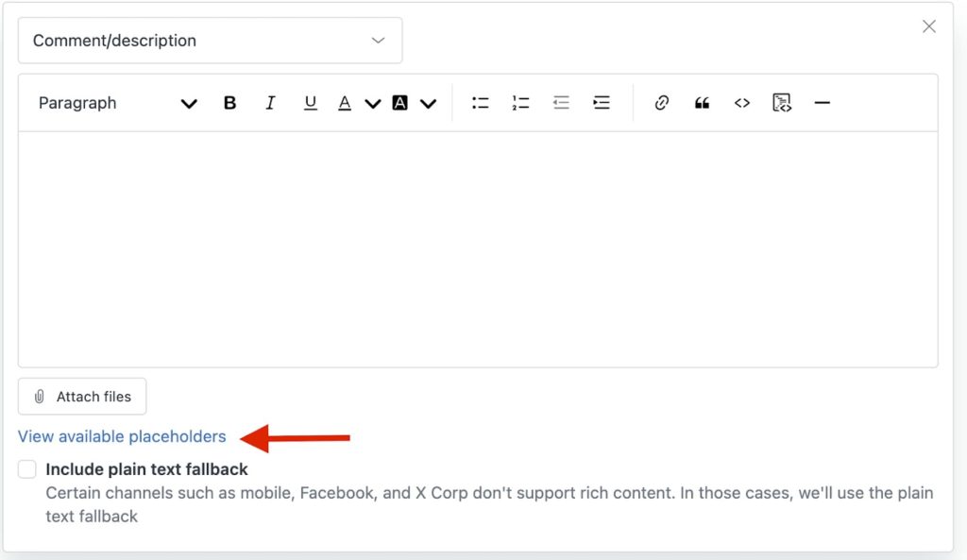Open View available placeholders link
967x560 pixels.
[x=122, y=436]
